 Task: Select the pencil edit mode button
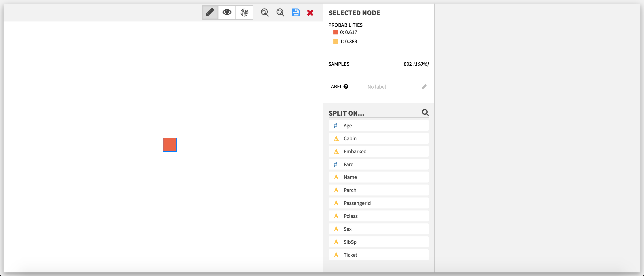(x=210, y=12)
